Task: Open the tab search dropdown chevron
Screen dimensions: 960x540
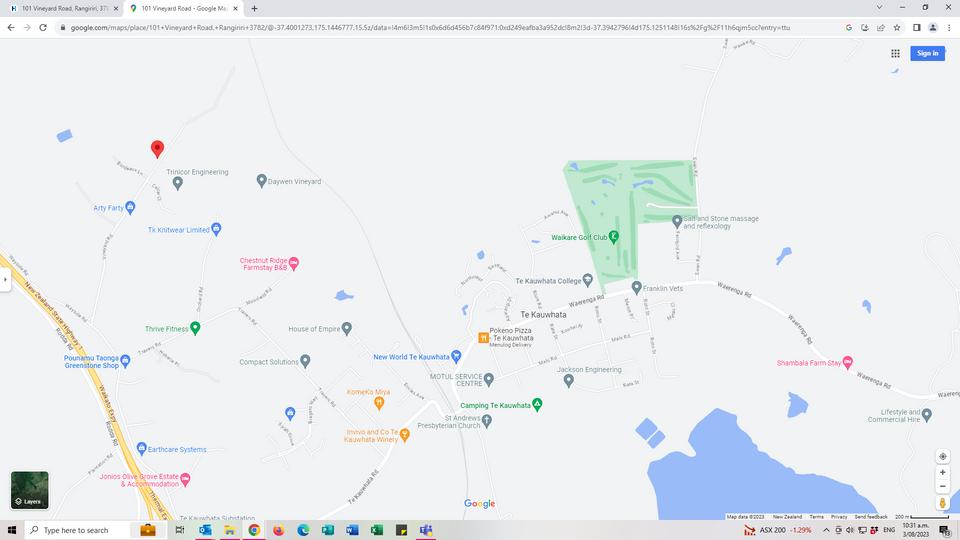Action: (x=879, y=7)
